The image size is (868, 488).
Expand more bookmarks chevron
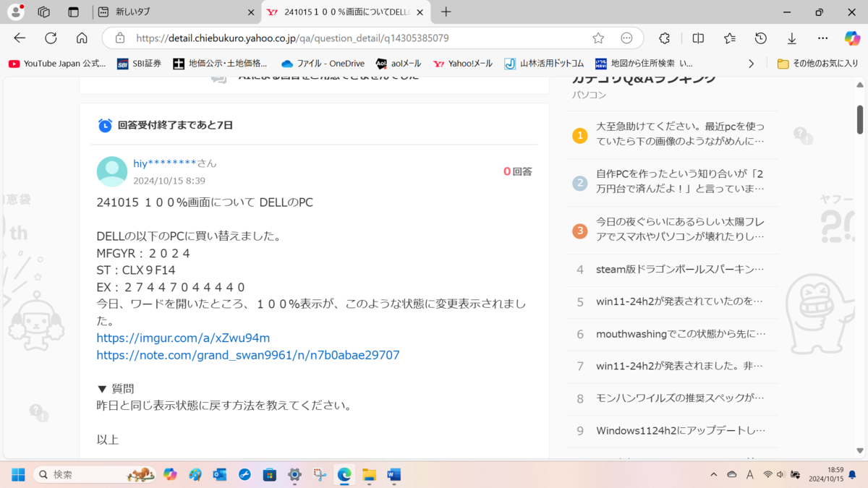pos(751,64)
